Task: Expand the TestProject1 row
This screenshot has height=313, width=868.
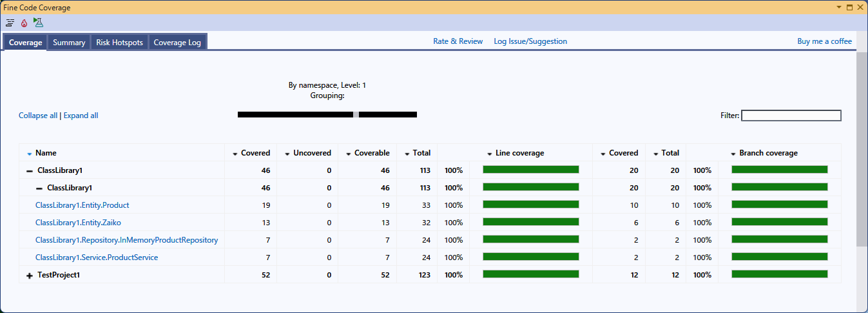Action: pos(30,276)
